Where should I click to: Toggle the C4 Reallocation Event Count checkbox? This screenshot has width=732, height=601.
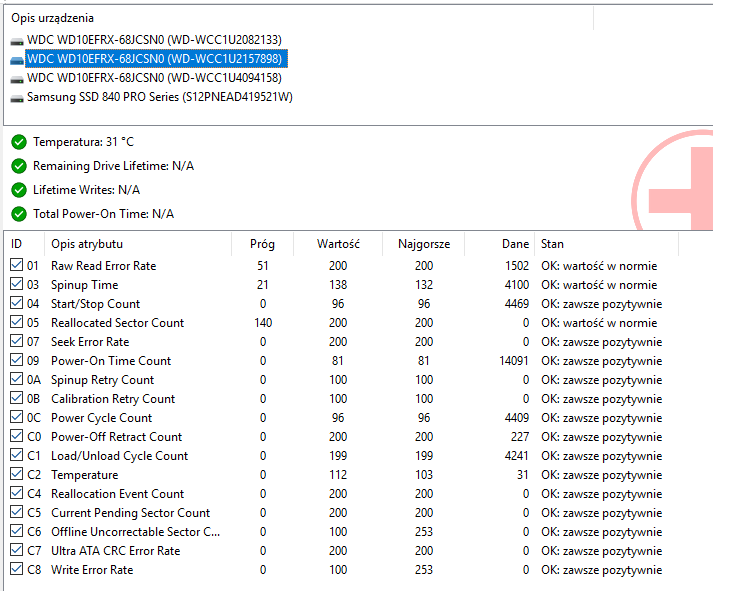(16, 493)
